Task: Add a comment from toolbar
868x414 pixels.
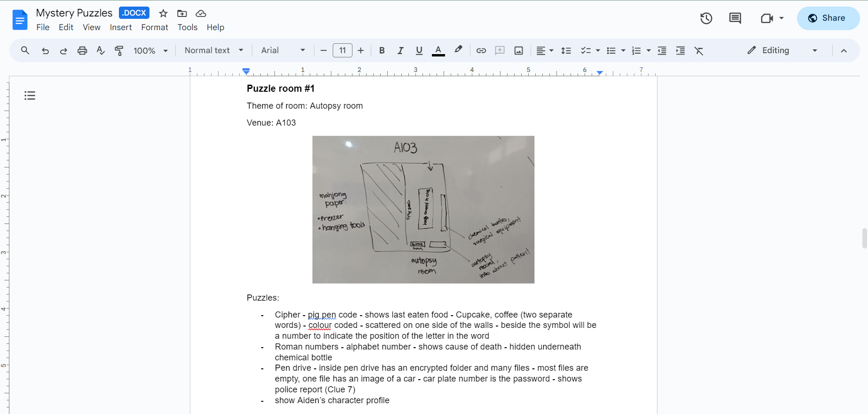Action: (500, 50)
